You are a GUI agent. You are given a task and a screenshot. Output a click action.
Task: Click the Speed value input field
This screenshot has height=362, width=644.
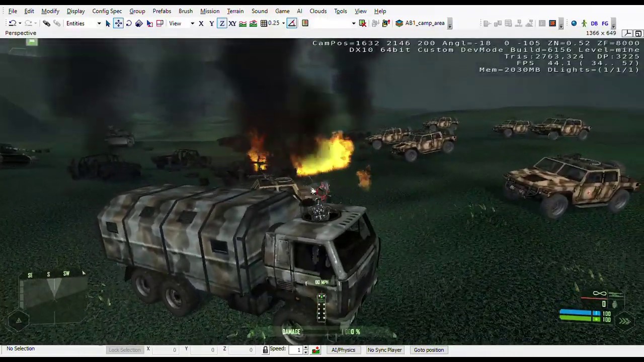(296, 350)
